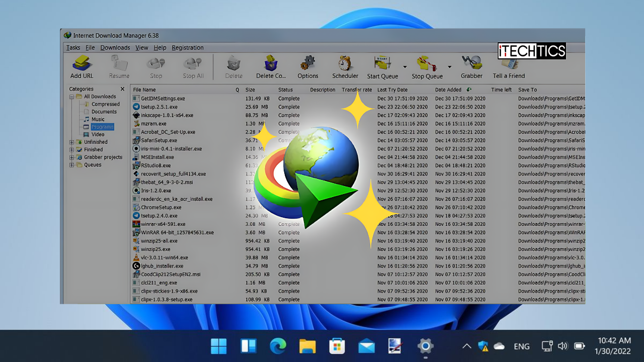The height and width of the screenshot is (362, 644).
Task: Click the Transfer rate column header
Action: click(x=357, y=89)
